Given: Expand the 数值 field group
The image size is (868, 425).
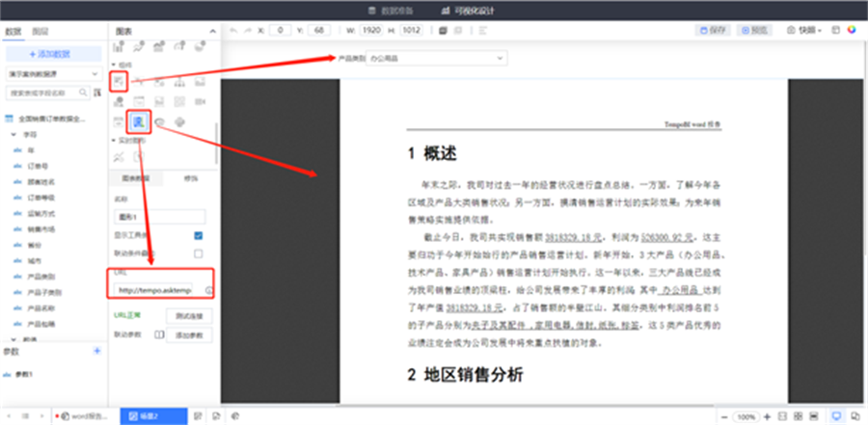Looking at the screenshot, I should [x=14, y=338].
